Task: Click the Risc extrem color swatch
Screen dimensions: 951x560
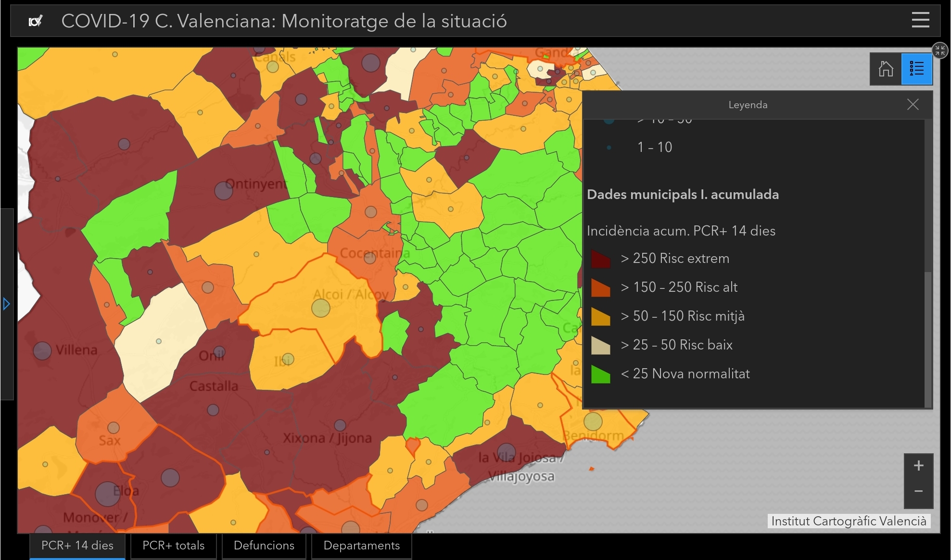Action: tap(600, 259)
